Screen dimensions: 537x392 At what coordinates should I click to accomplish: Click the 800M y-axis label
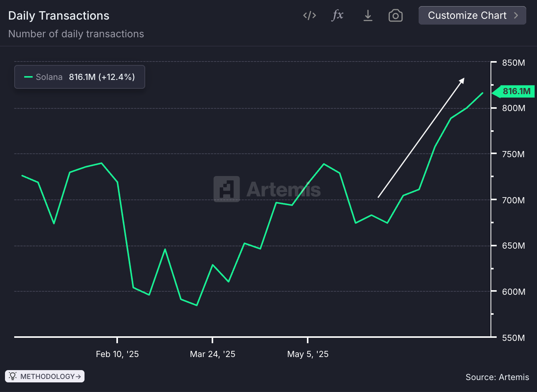pos(514,108)
